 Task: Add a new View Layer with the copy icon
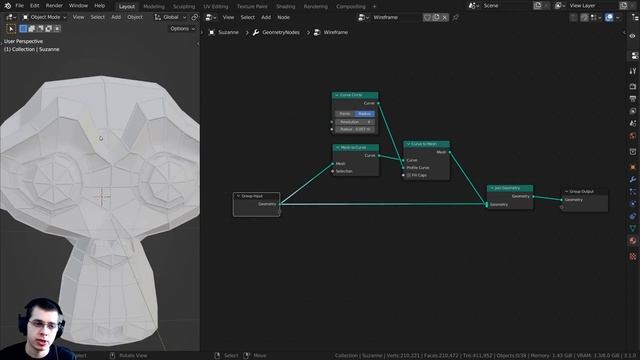[x=624, y=6]
